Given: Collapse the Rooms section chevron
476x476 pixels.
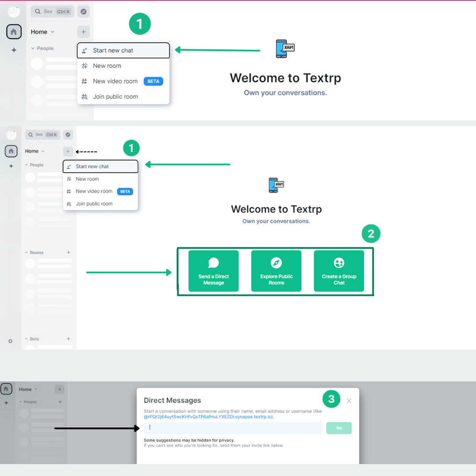Looking at the screenshot, I should point(27,253).
